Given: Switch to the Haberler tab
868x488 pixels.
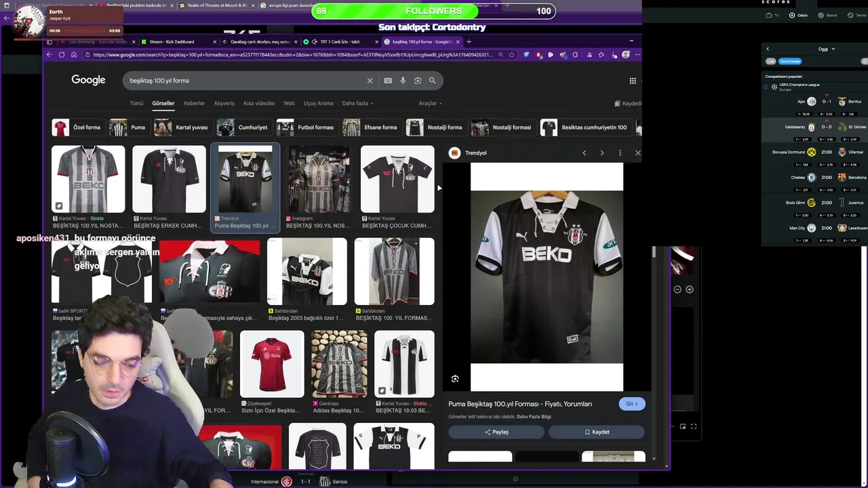Looking at the screenshot, I should [x=194, y=103].
